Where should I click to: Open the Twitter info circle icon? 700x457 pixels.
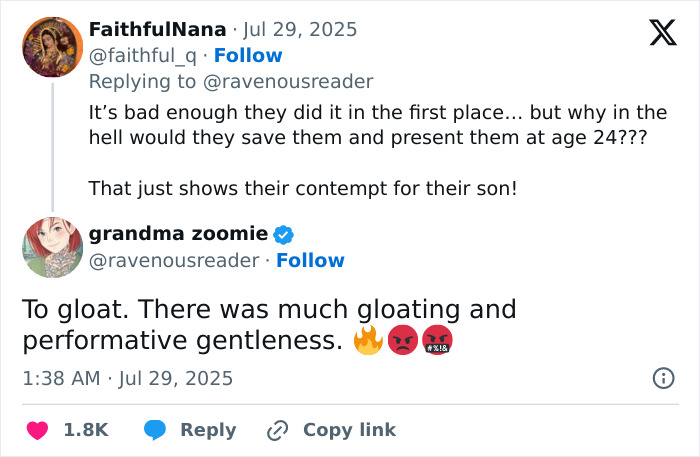click(662, 378)
